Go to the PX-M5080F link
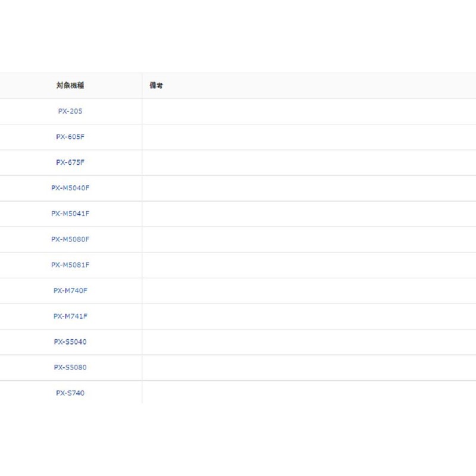Screen dimensions: 476x476 (x=70, y=239)
